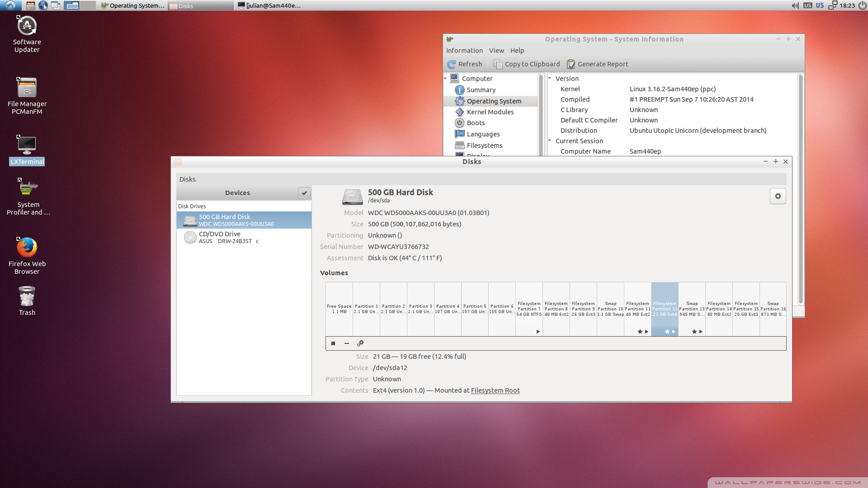Image resolution: width=868 pixels, height=488 pixels.
Task: Collapse the Computer tree node
Action: pos(445,79)
